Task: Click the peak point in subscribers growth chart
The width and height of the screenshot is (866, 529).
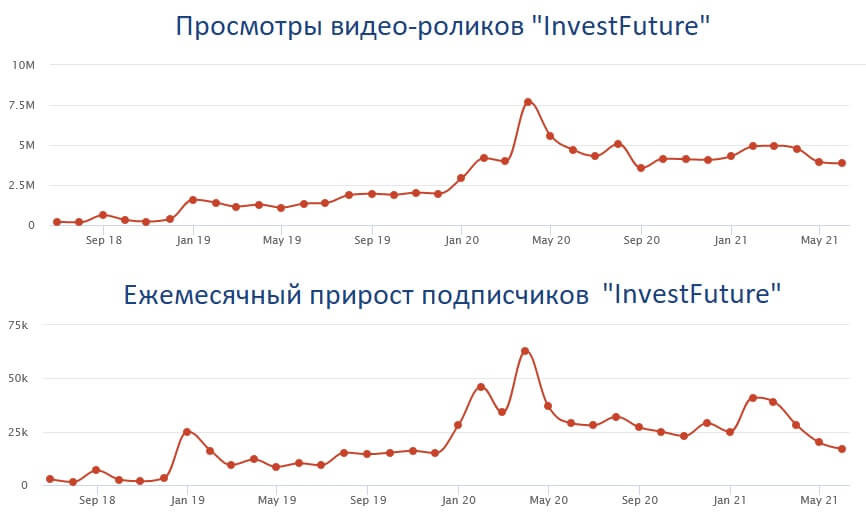Action: 525,351
